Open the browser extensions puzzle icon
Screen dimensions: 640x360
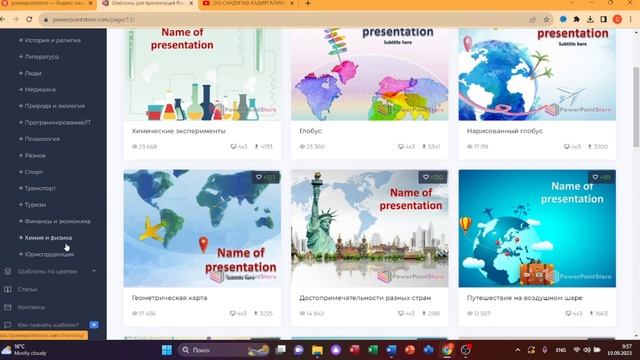(576, 19)
